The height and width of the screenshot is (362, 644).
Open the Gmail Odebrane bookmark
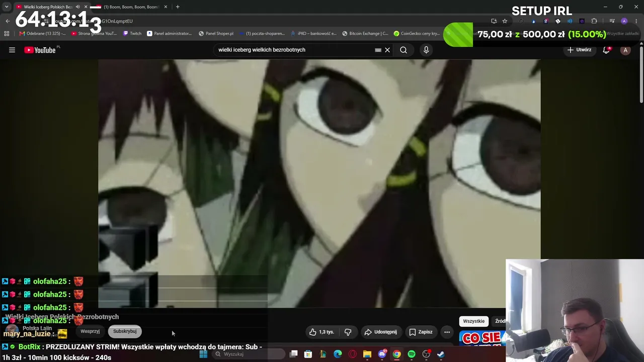pos(42,34)
